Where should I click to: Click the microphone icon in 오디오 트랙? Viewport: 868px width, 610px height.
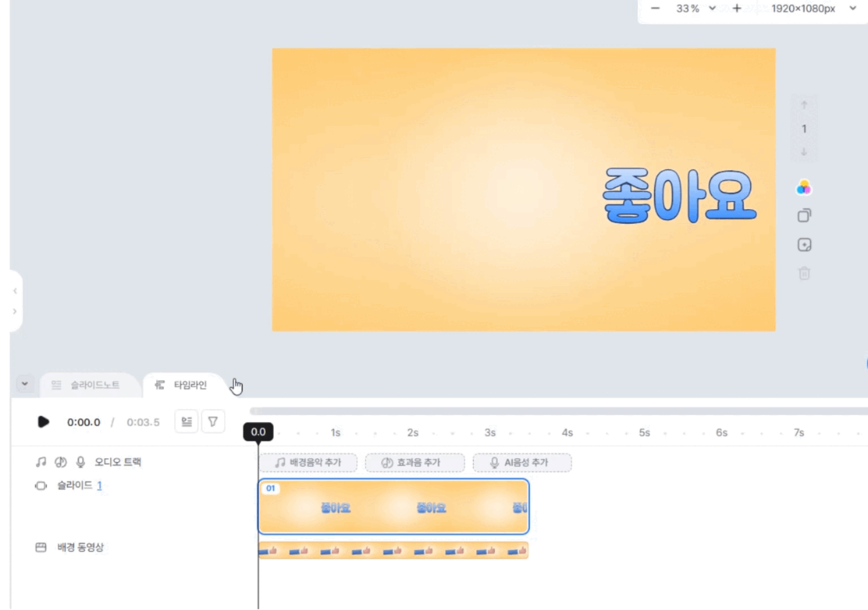80,462
